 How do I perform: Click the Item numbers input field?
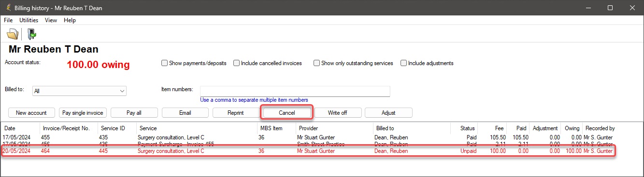tap(295, 91)
